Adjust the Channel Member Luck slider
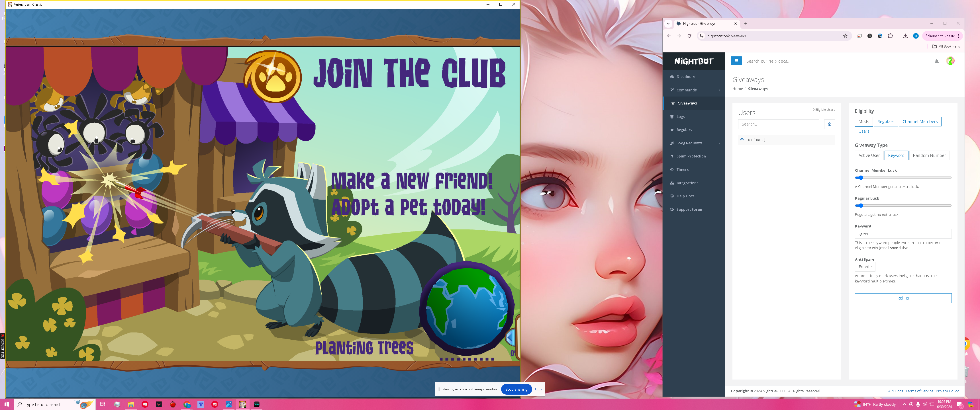Viewport: 980px width, 410px height. [903, 178]
